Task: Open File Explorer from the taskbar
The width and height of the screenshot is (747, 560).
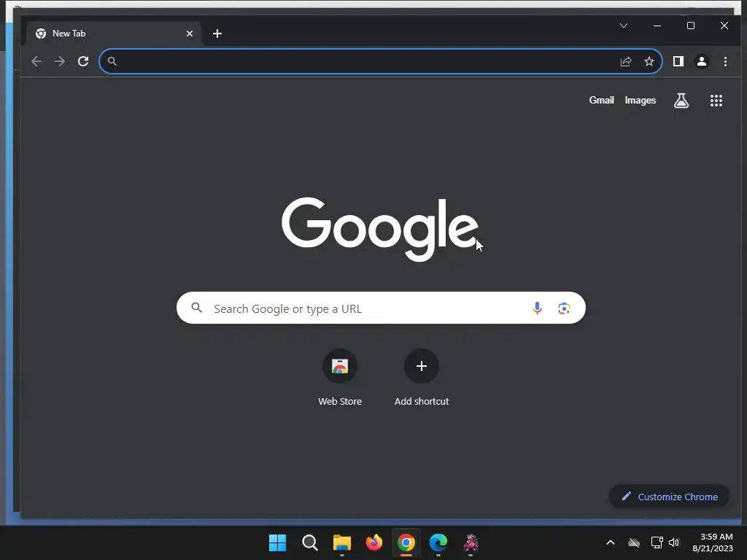Action: coord(341,542)
